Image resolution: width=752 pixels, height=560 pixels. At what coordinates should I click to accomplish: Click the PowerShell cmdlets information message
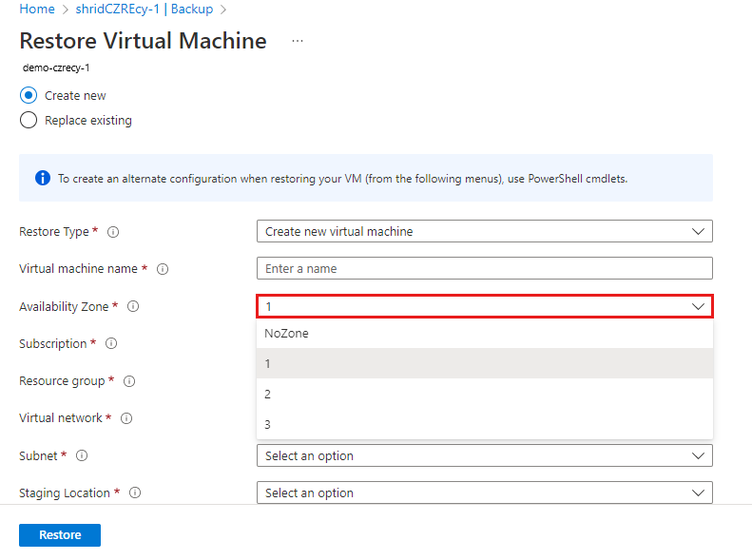(x=342, y=179)
